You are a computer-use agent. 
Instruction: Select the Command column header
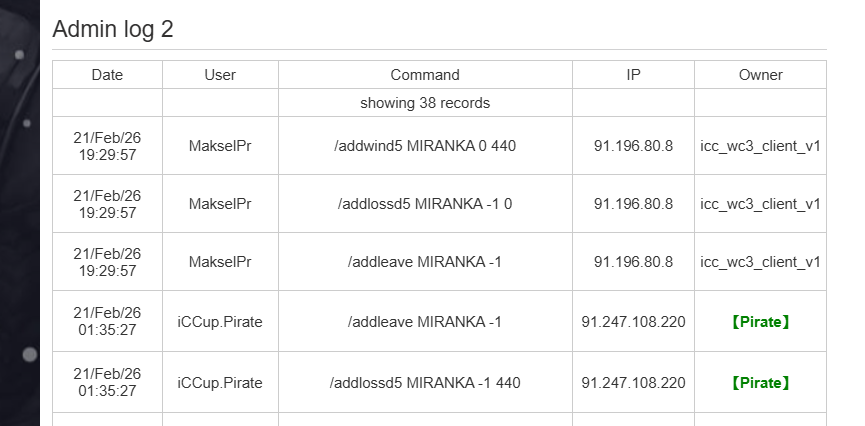425,75
